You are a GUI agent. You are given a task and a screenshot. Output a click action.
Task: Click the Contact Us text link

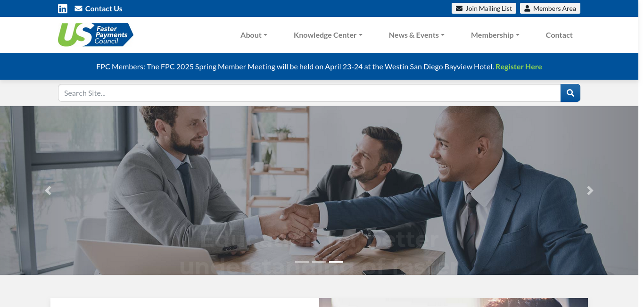click(104, 8)
